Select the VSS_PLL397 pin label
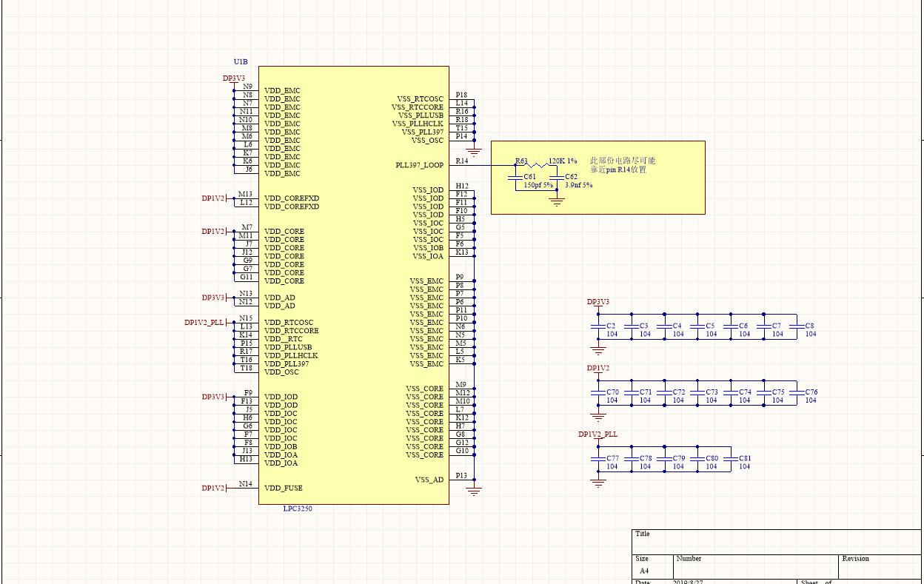Screen dimensions: 924x584 coord(423,132)
